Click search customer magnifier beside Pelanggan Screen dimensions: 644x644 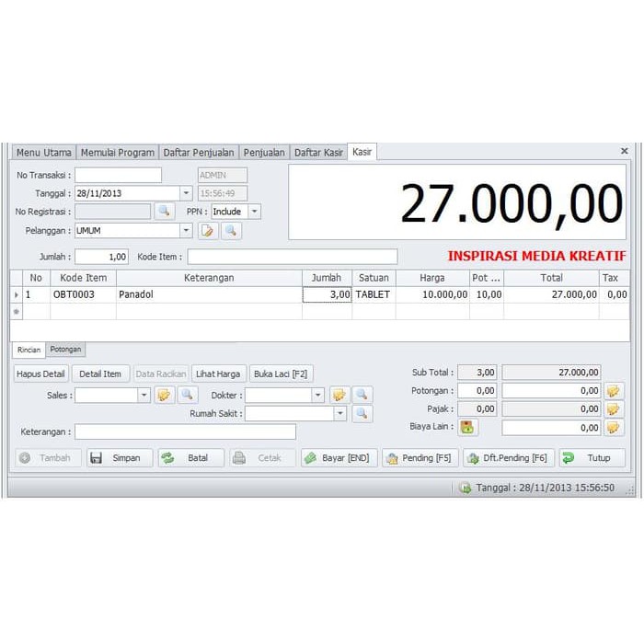point(231,231)
